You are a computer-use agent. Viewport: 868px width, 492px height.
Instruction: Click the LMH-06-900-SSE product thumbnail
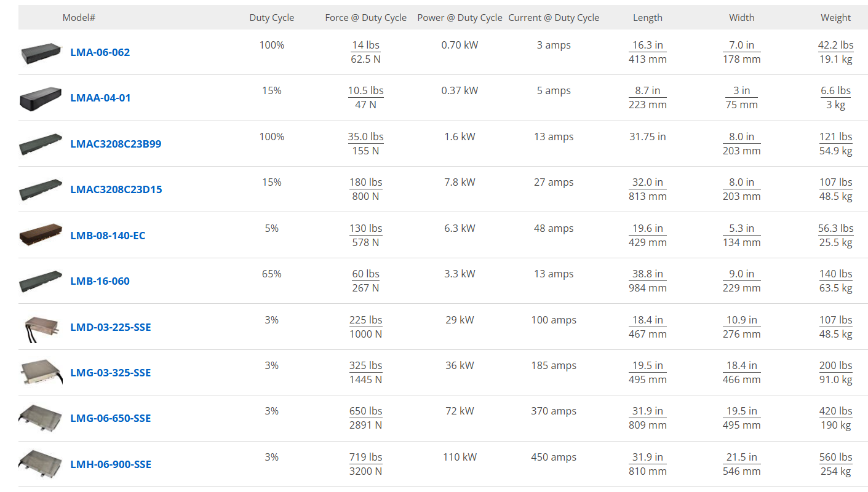tap(41, 465)
